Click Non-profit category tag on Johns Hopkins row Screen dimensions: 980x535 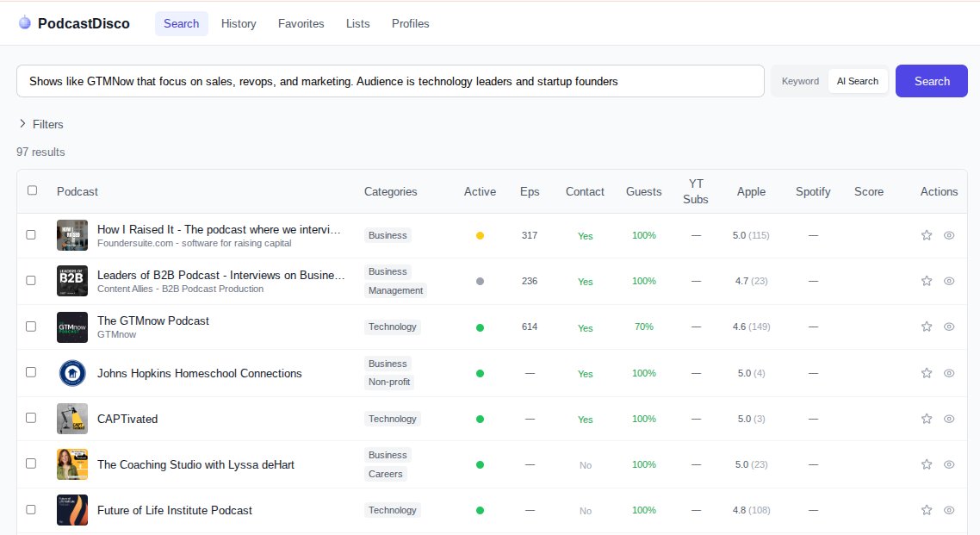coord(389,382)
